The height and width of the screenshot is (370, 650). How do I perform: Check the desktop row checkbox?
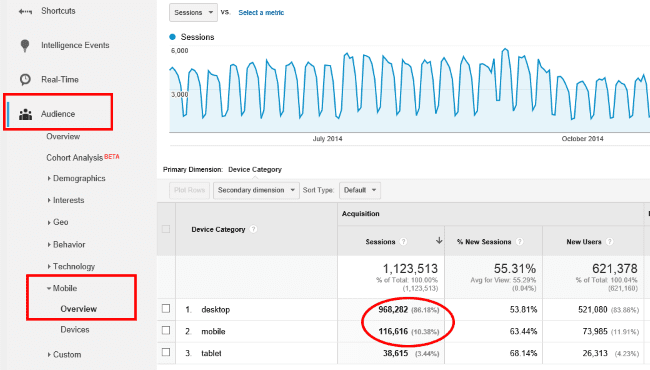pos(166,309)
